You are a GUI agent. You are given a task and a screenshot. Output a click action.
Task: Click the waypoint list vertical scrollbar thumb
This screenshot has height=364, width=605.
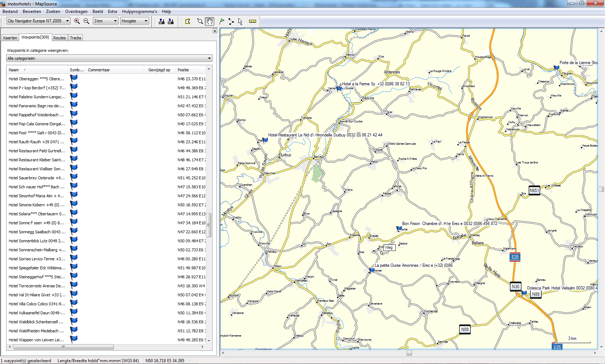tap(209, 225)
